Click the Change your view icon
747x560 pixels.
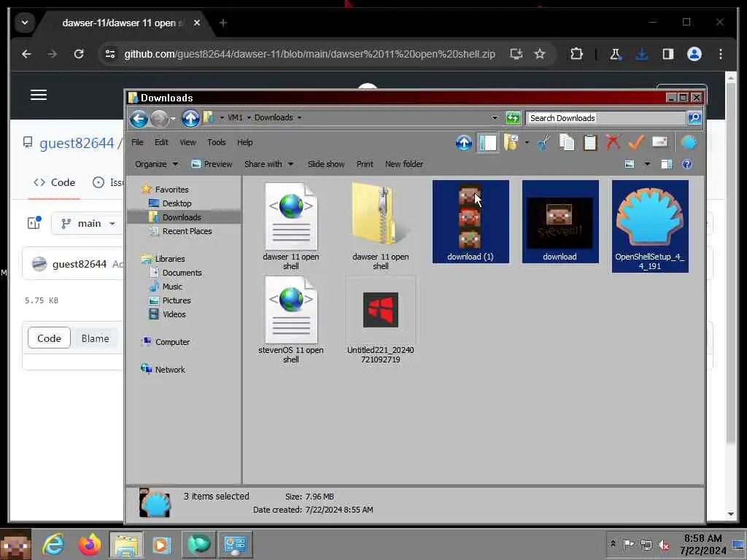pos(630,164)
